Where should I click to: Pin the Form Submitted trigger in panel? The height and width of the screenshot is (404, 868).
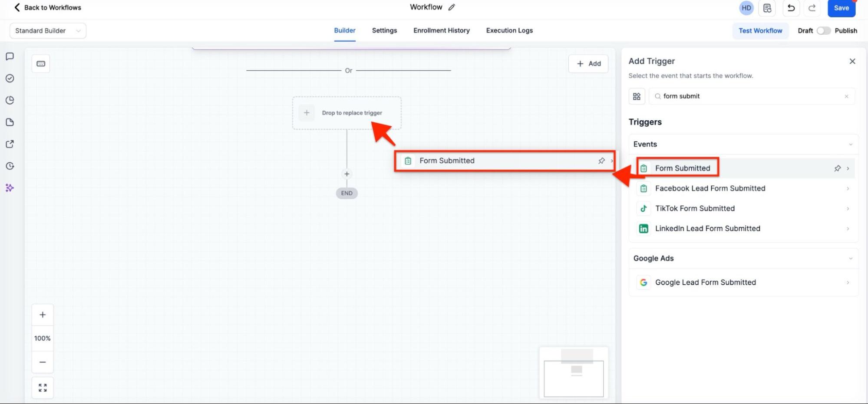point(837,168)
